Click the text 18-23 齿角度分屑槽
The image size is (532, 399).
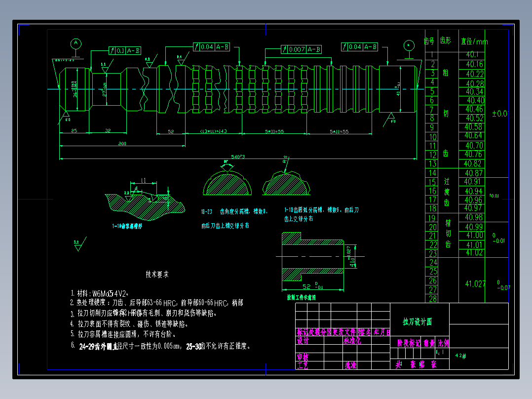tap(234, 211)
